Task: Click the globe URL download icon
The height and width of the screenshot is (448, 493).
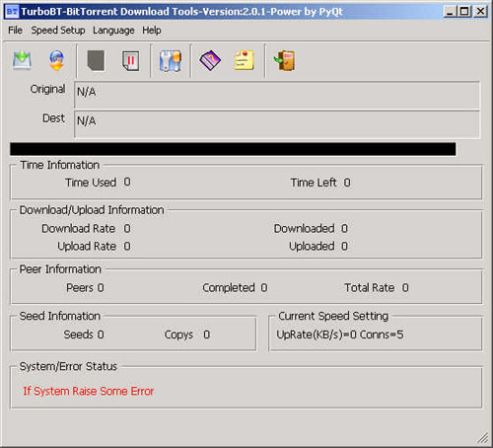Action: click(56, 60)
